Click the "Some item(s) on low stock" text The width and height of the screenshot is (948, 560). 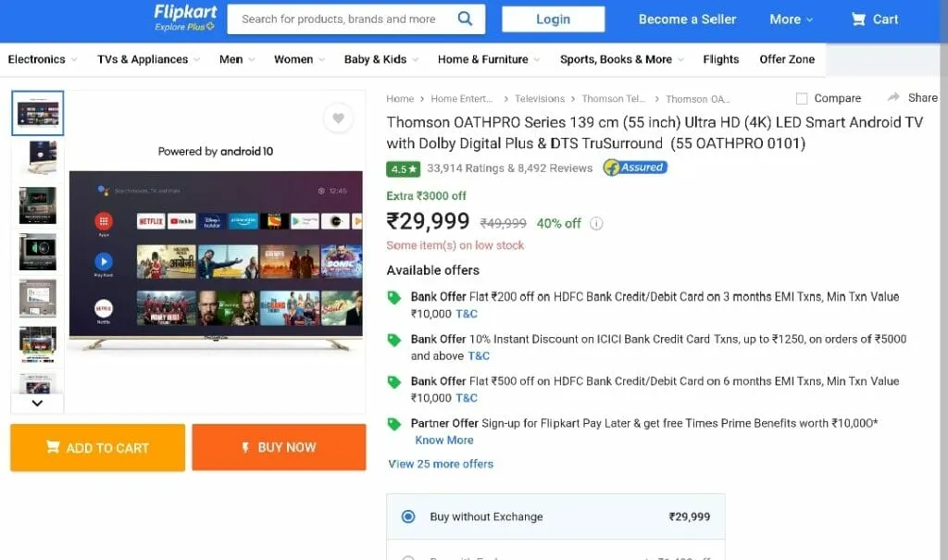(455, 245)
